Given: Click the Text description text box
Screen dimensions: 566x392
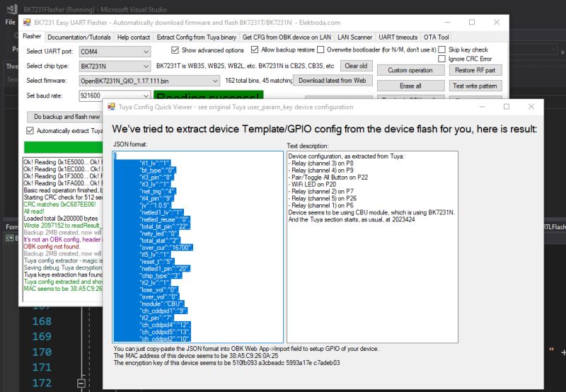Looking at the screenshot, I should [373, 247].
